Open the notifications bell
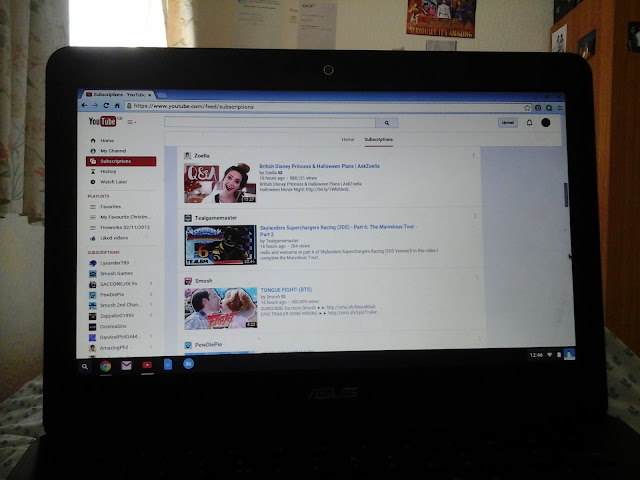Image resolution: width=640 pixels, height=480 pixels. (x=529, y=122)
